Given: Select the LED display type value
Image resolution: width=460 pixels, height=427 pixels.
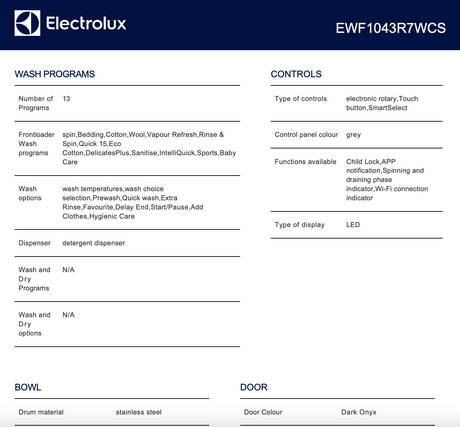Looking at the screenshot, I should [353, 225].
